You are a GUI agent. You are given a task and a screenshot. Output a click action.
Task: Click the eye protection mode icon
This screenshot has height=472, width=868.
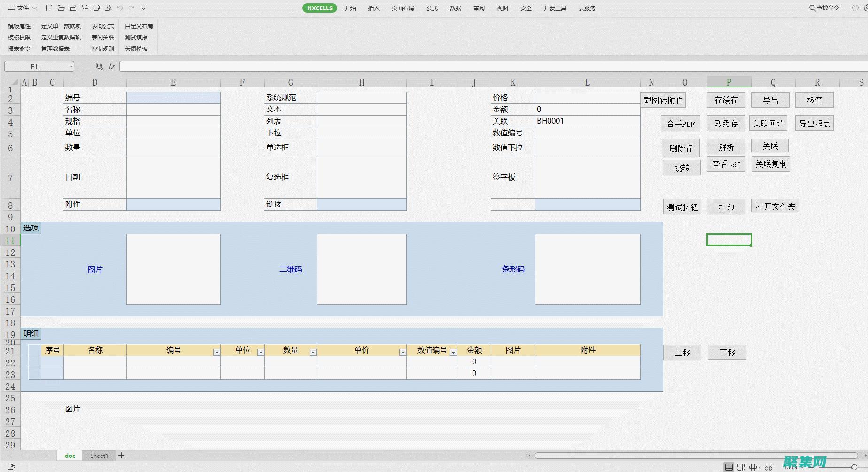click(x=768, y=467)
